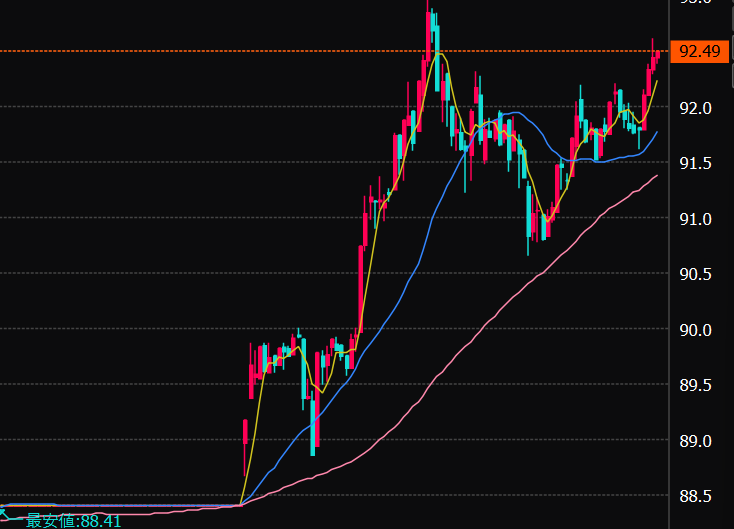This screenshot has height=529, width=734.
Task: Click the latest red candle at right edge
Action: [x=657, y=56]
